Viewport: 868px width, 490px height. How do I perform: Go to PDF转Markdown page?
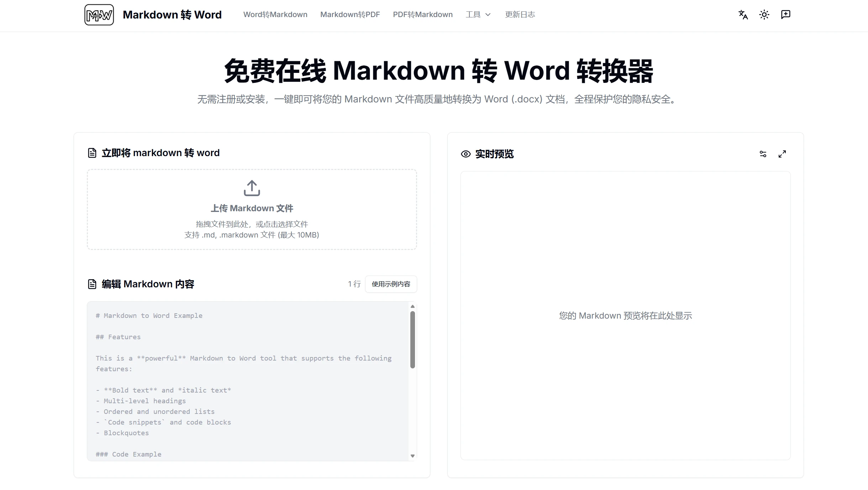[423, 15]
